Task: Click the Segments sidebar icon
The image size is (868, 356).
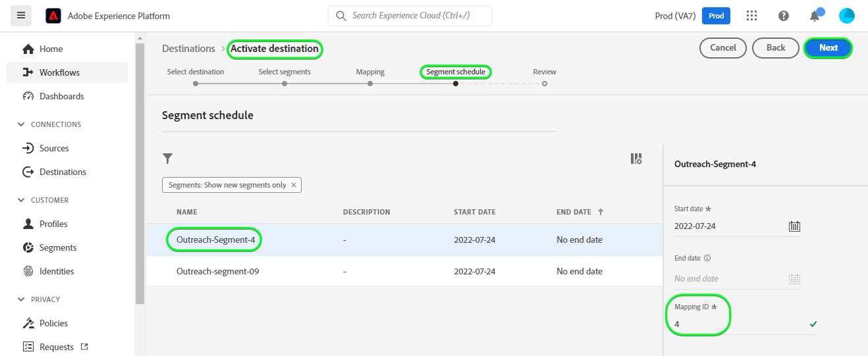Action: click(x=28, y=247)
